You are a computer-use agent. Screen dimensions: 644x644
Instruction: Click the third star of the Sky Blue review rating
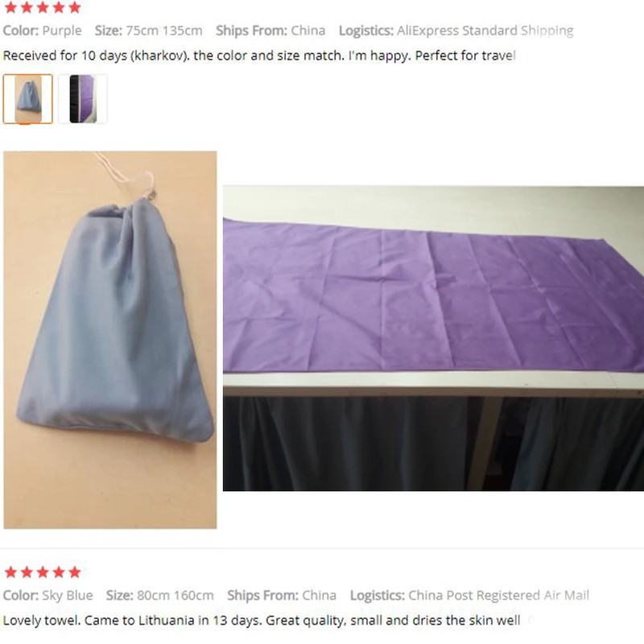point(43,572)
